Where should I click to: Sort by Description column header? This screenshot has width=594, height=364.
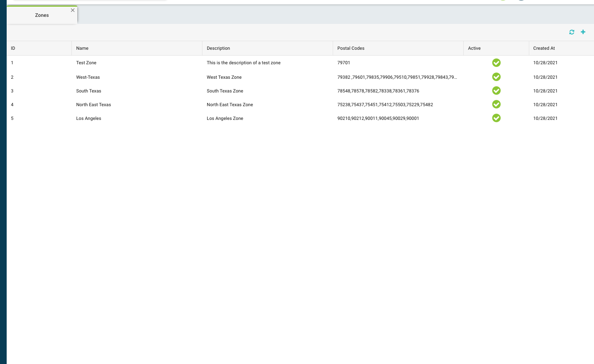pyautogui.click(x=218, y=48)
